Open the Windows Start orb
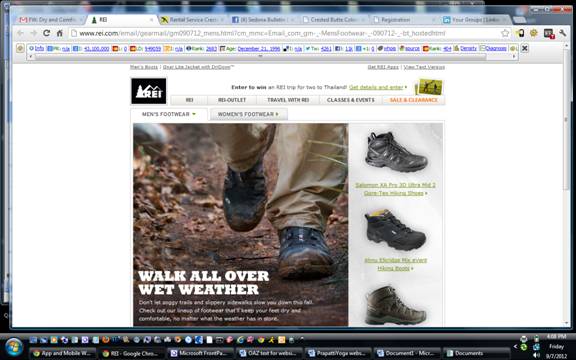Image resolution: width=576 pixels, height=360 pixels. click(14, 347)
